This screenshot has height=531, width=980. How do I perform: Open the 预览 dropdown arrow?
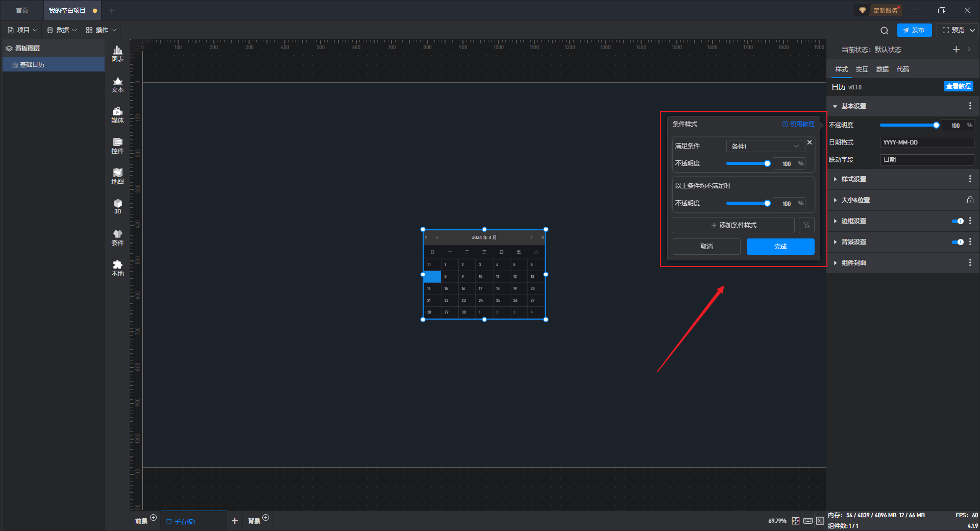[972, 30]
